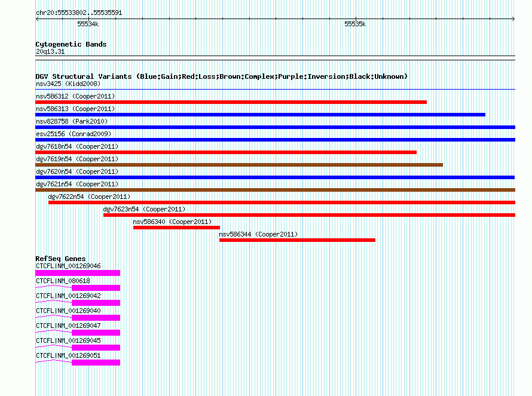
Task: Click the left arrow of the ruler
Action: [37, 19]
